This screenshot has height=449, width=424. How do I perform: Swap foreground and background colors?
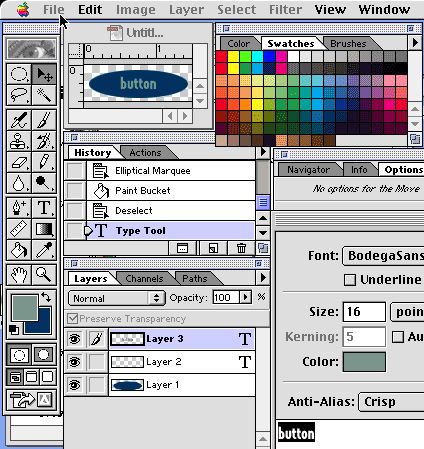click(46, 297)
